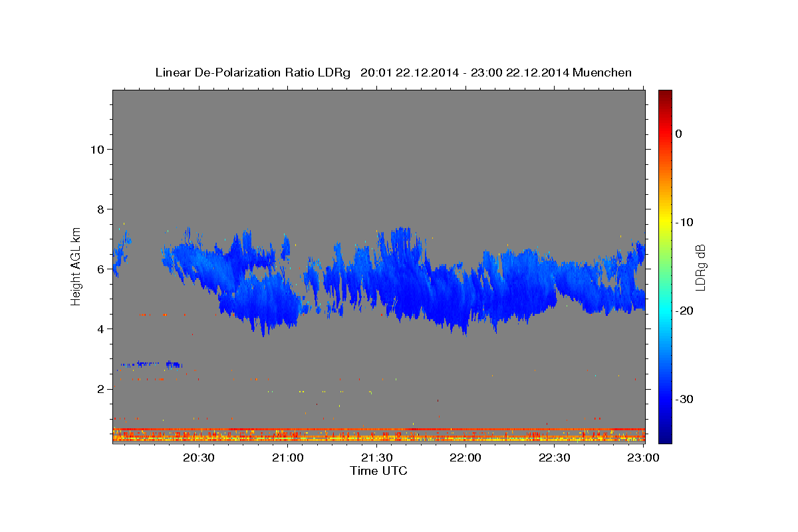The width and height of the screenshot is (798, 532).
Task: Click the 23:00 time tick label
Action: click(x=643, y=458)
